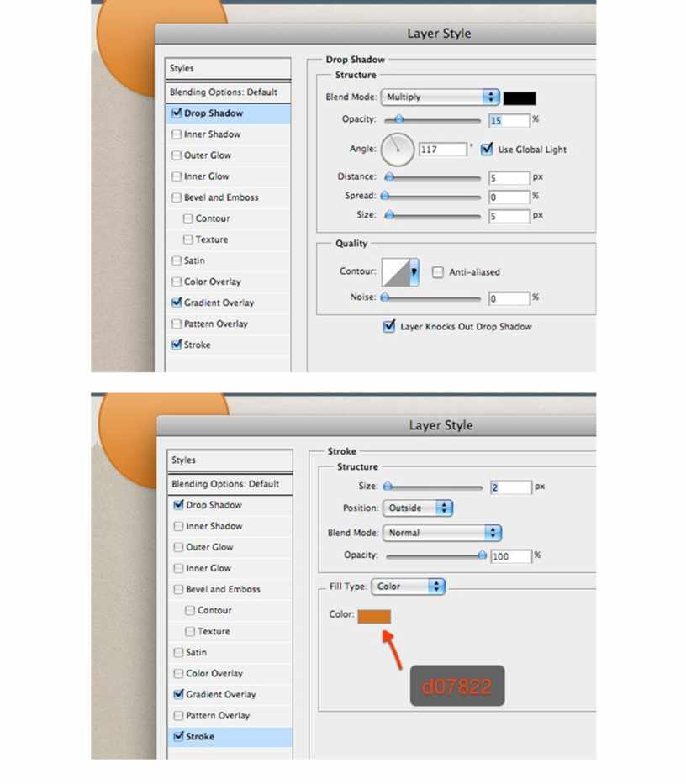Click the Angle dial control
Viewport: 686px width, 784px height.
(398, 149)
